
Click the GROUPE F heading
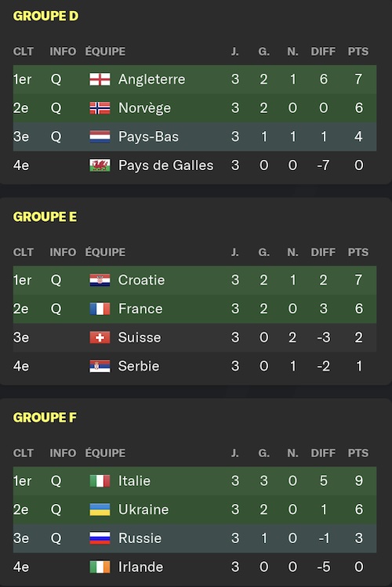(x=45, y=418)
